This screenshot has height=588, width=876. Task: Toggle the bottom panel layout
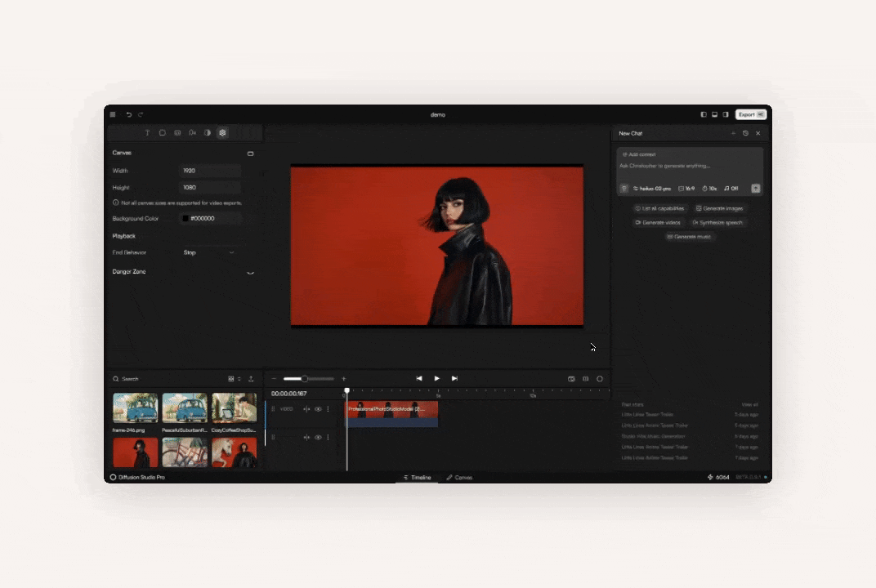click(x=714, y=114)
